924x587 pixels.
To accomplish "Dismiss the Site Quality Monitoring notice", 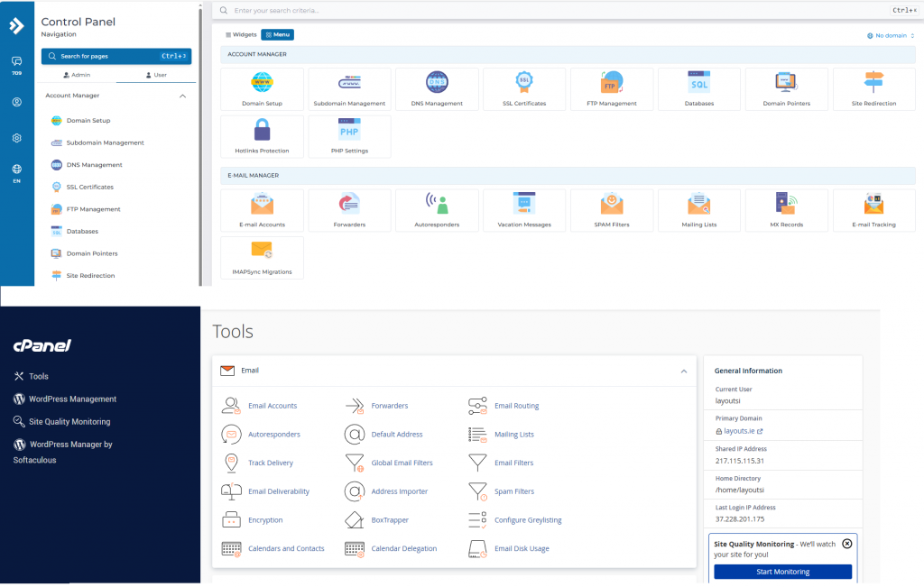I will pyautogui.click(x=846, y=544).
